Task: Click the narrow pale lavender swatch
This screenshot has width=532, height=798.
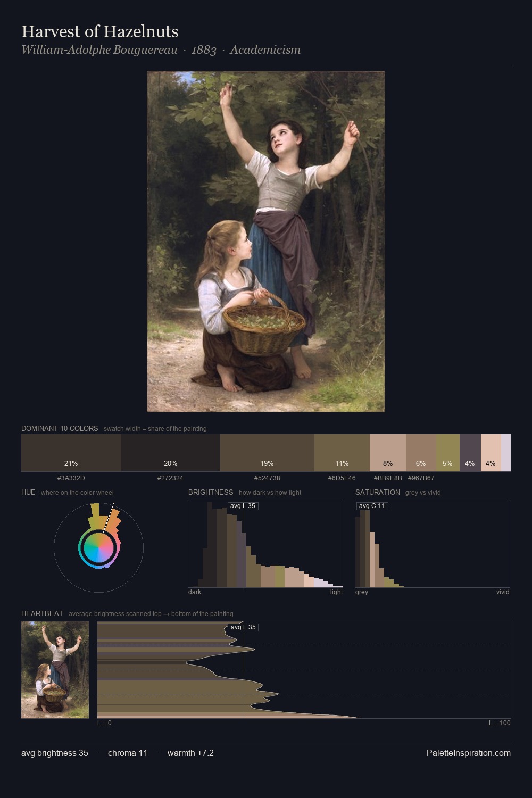Action: pyautogui.click(x=506, y=453)
